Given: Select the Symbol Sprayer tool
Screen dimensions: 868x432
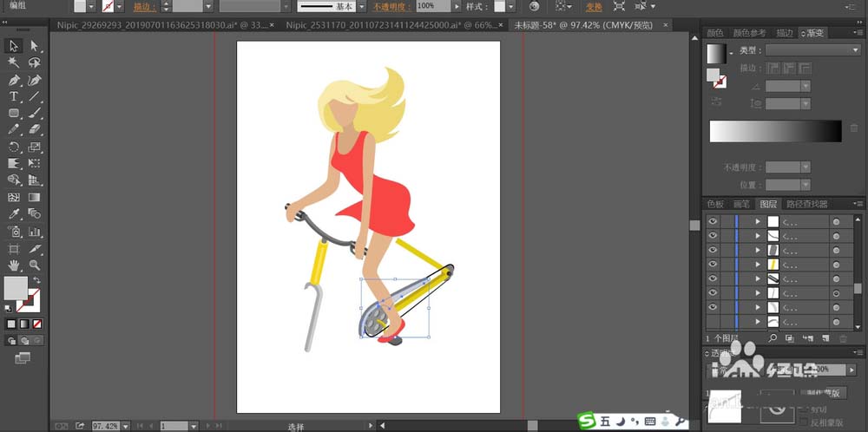Looking at the screenshot, I should (14, 232).
